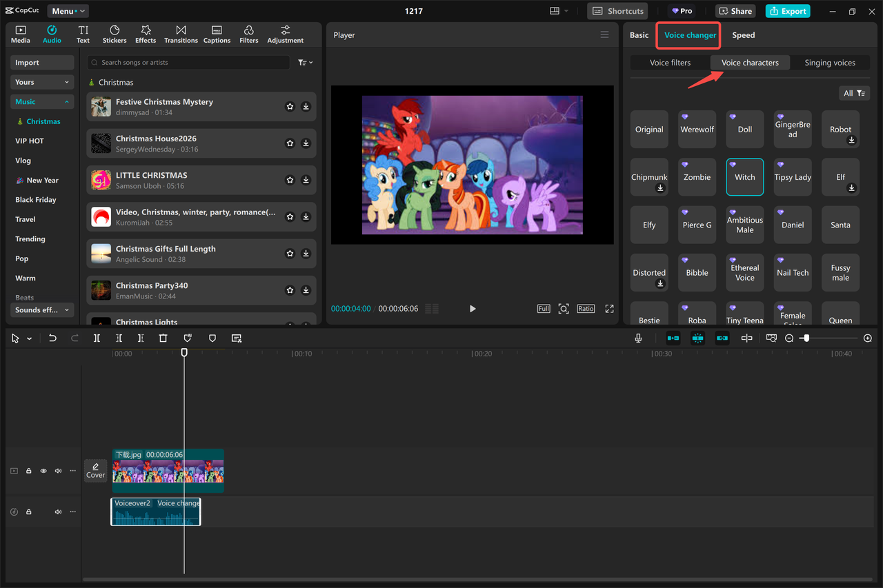
Task: Mute the audio track
Action: (x=58, y=511)
